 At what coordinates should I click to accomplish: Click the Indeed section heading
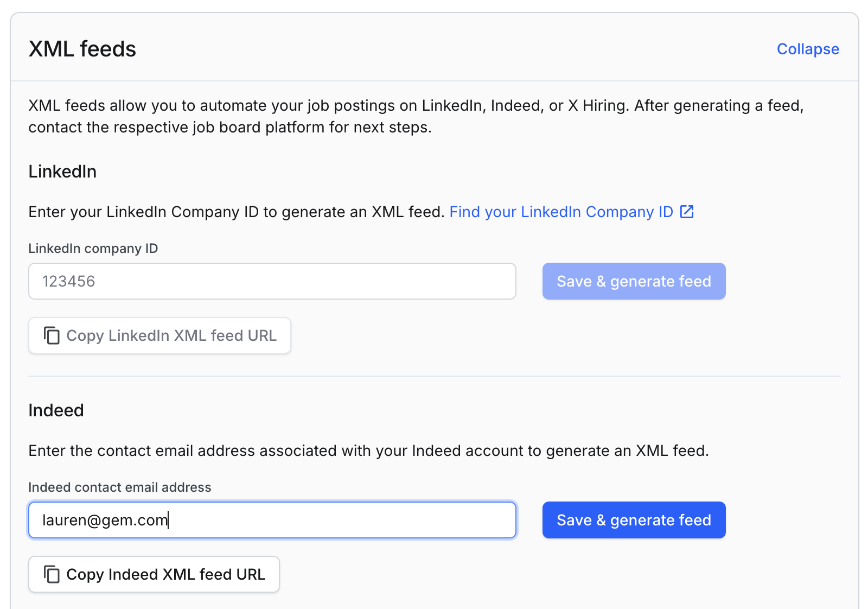click(x=56, y=410)
